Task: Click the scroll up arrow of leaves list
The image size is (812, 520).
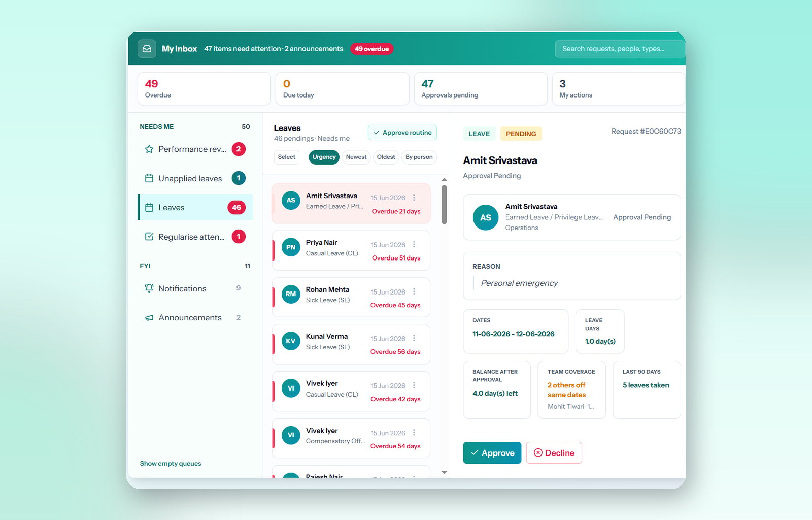Action: pos(444,180)
